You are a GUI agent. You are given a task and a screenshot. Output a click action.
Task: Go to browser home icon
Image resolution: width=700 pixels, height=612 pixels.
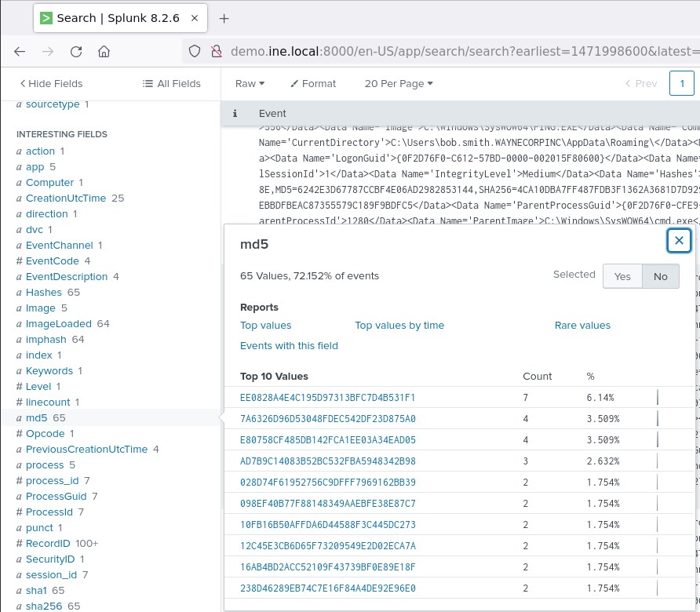[104, 51]
